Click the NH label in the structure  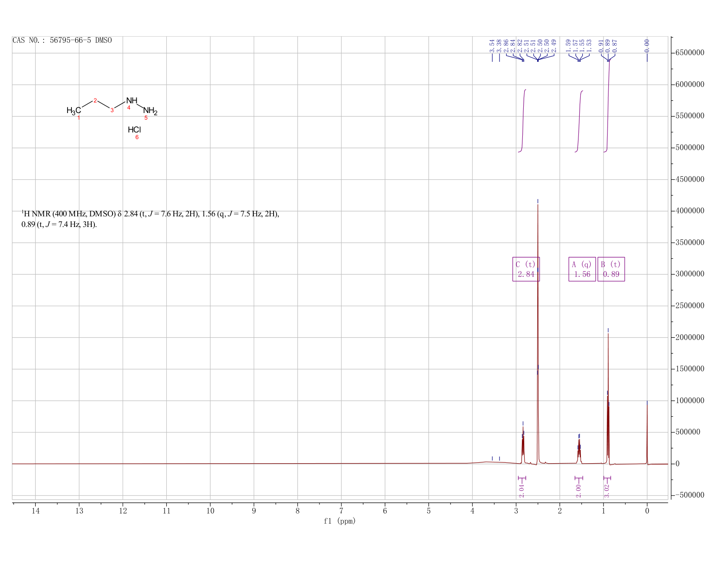coord(131,101)
